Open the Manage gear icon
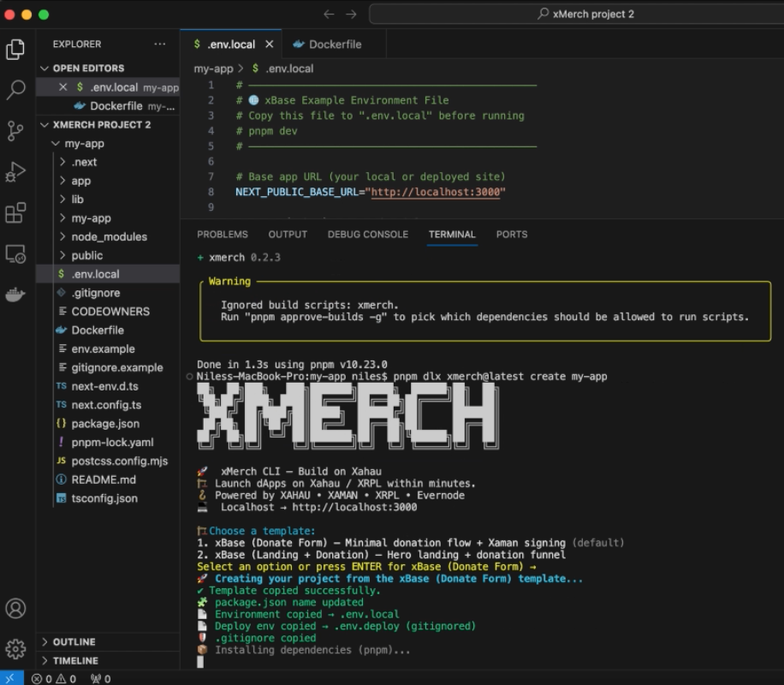 coord(17,650)
